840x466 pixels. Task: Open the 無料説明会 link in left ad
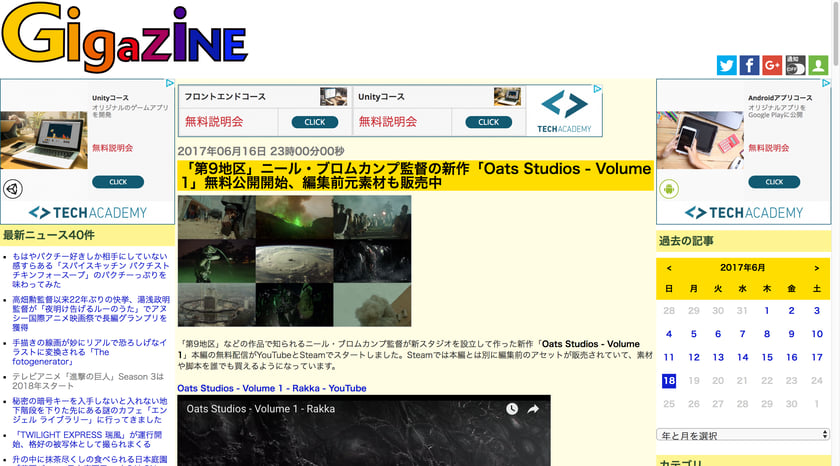tap(112, 148)
